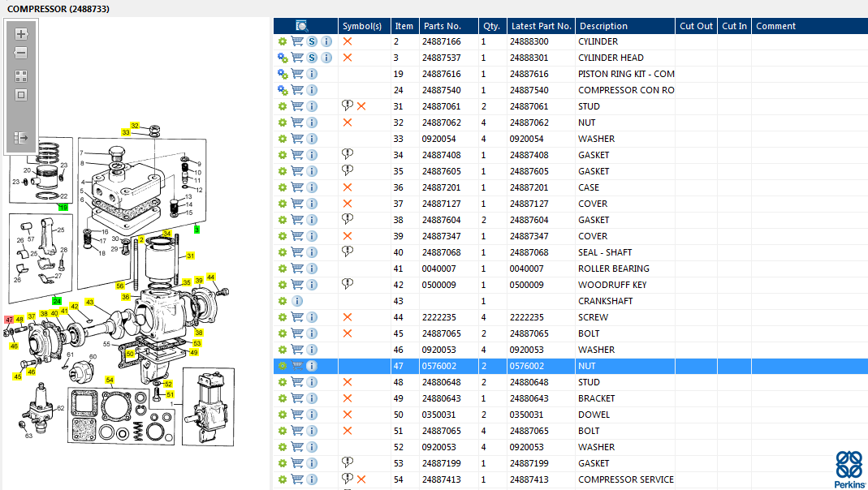
Task: Select hotspot 32 on the diagram
Action: [x=135, y=126]
